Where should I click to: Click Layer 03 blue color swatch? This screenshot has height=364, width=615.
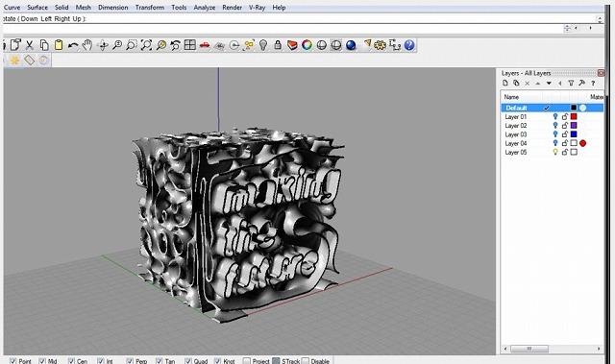(574, 134)
